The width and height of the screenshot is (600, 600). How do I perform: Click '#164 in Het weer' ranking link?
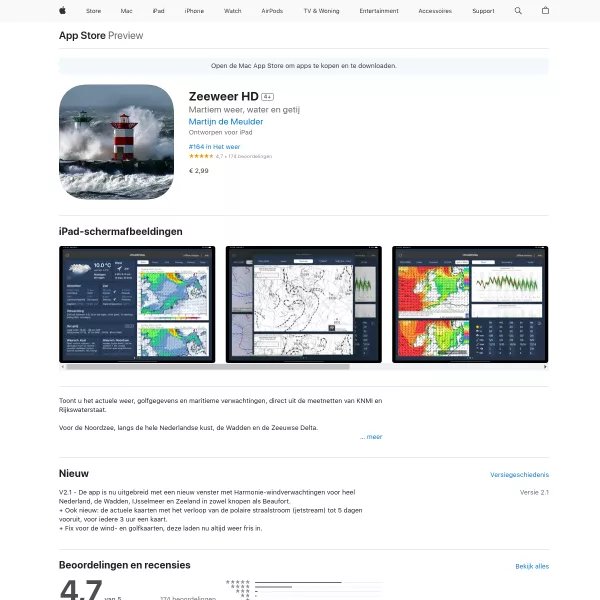214,147
